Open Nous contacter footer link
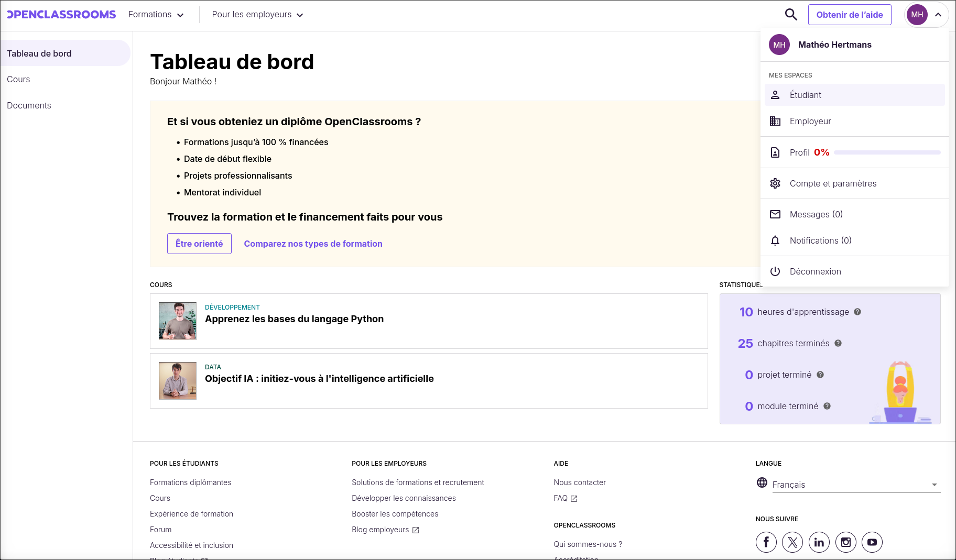The image size is (956, 560). [x=580, y=482]
